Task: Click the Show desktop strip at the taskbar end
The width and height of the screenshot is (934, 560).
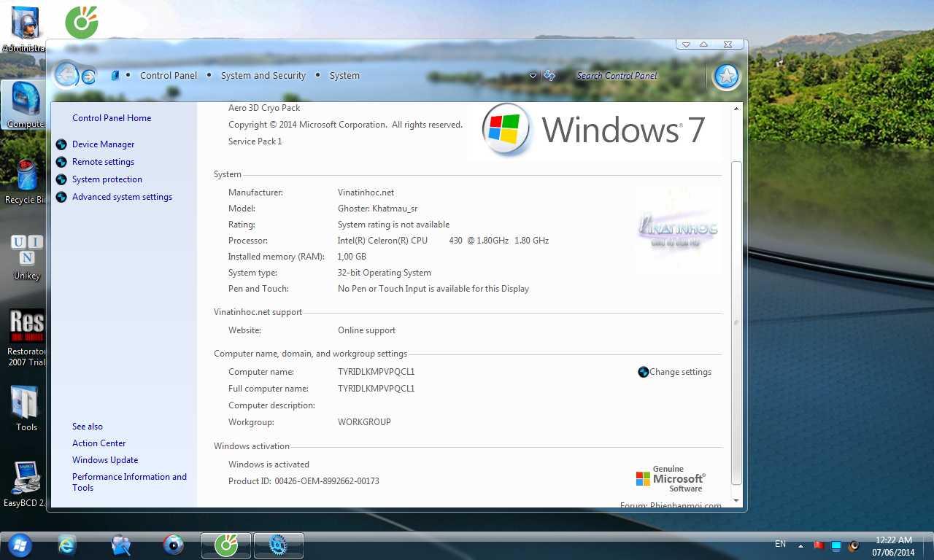Action: coord(929,545)
